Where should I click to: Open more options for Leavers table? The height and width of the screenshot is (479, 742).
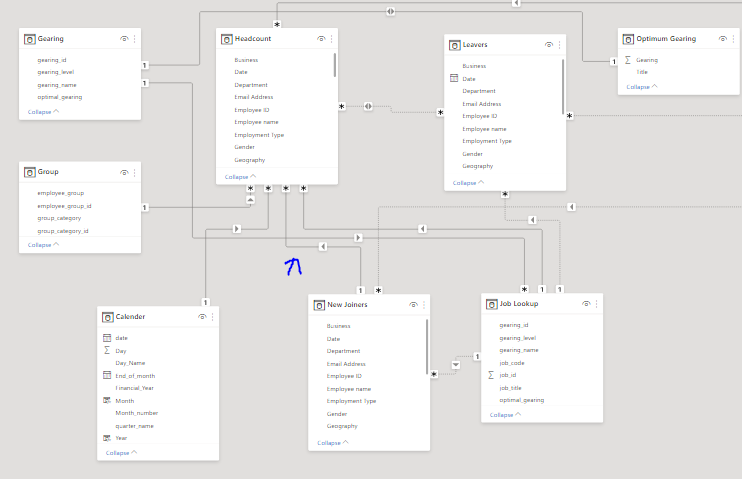[x=560, y=45]
